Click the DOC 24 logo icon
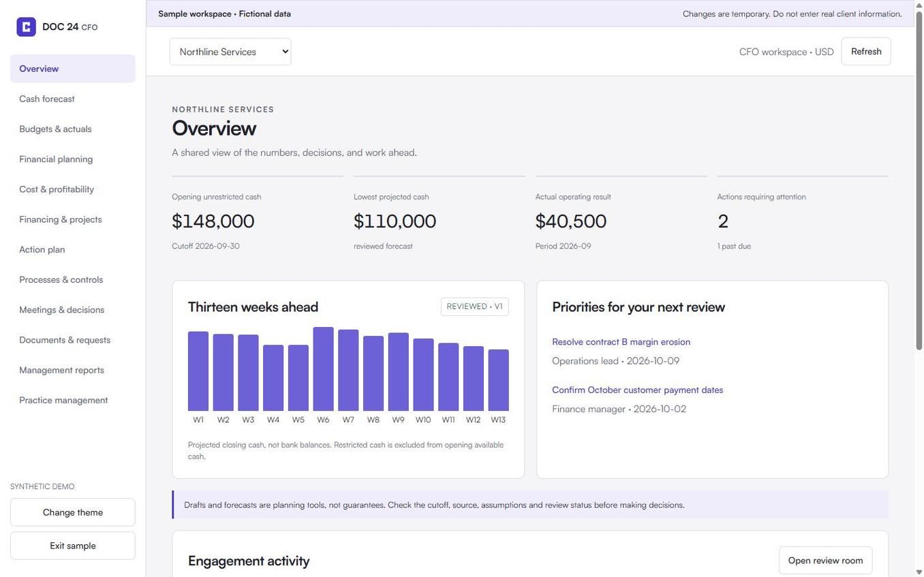This screenshot has width=924, height=577. click(x=26, y=27)
